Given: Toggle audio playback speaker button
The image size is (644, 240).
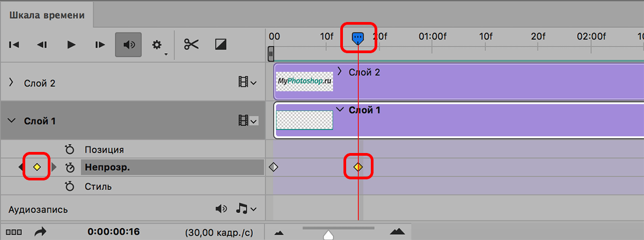Looking at the screenshot, I should (128, 45).
